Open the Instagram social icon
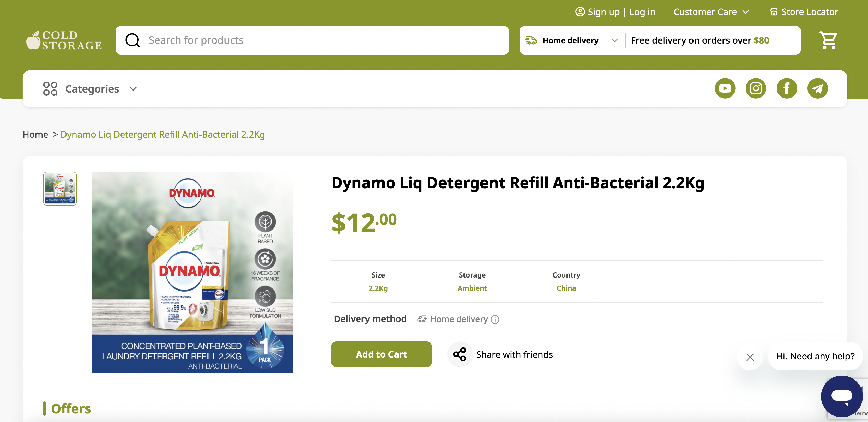This screenshot has height=422, width=868. [756, 89]
